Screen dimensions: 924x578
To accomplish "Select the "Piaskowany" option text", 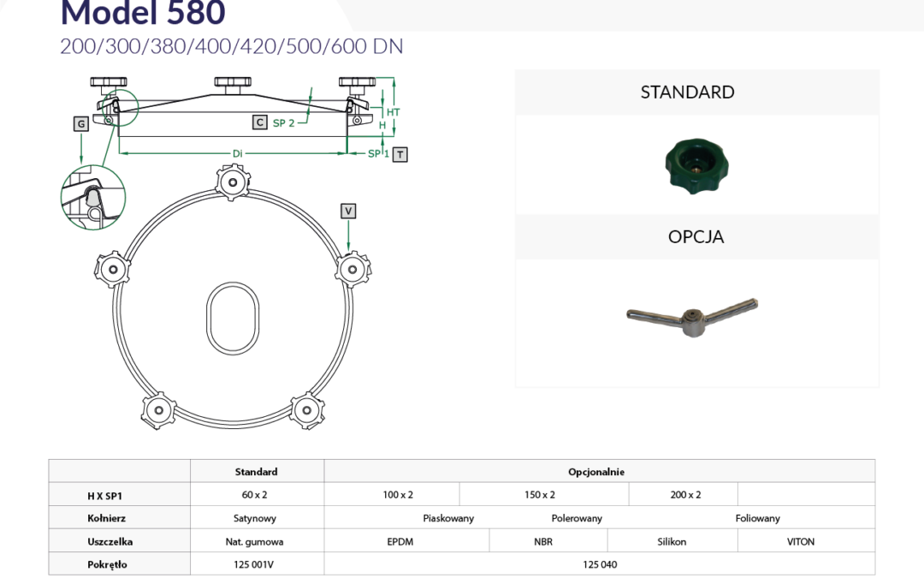I will coord(448,518).
